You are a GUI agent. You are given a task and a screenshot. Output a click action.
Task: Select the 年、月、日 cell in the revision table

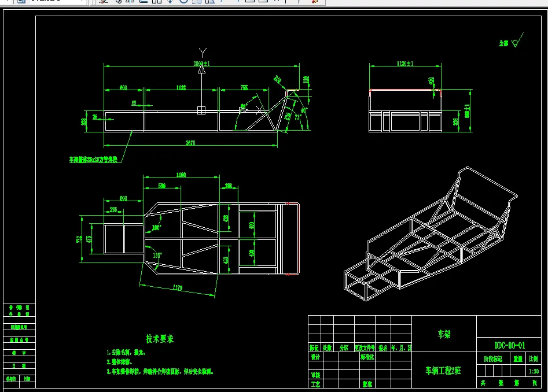(401, 347)
